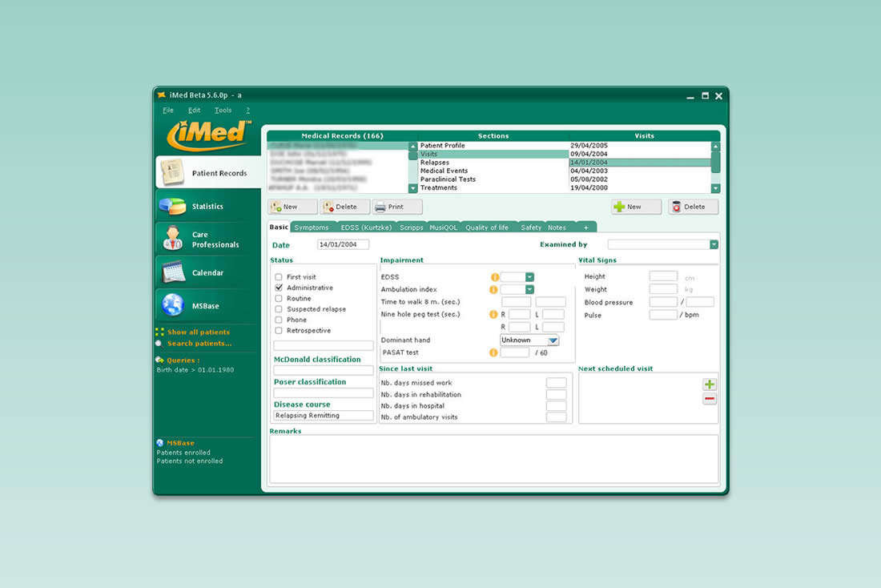This screenshot has width=881, height=588.
Task: Open the Ambulation index dropdown
Action: 529,289
